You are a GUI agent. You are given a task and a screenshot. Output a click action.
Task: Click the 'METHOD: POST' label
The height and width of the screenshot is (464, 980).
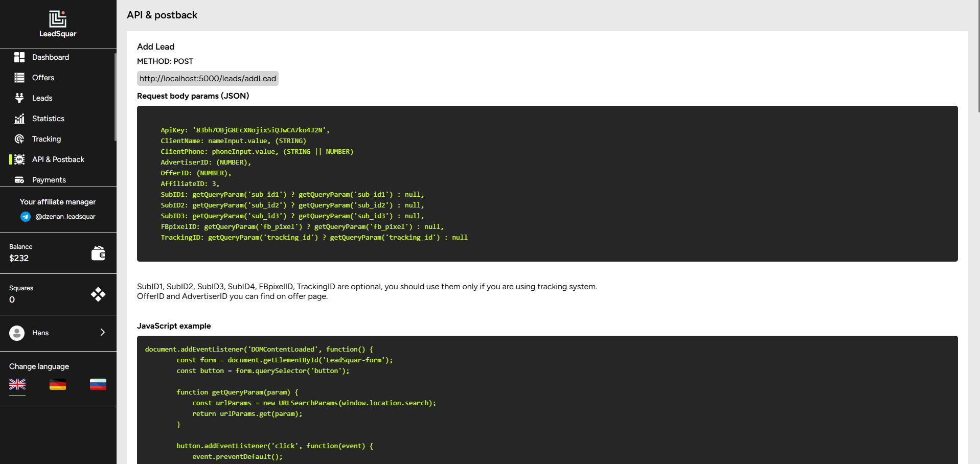tap(165, 61)
